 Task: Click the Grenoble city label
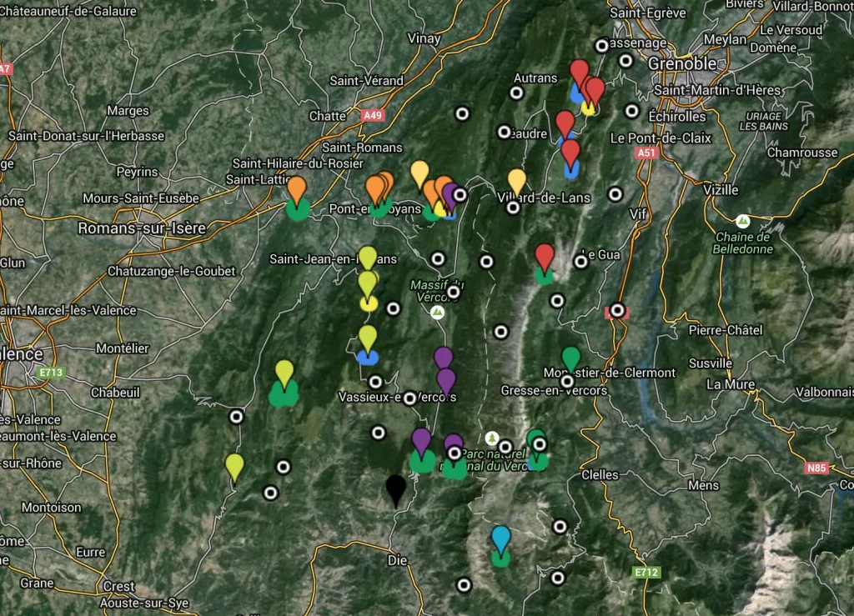(x=681, y=64)
